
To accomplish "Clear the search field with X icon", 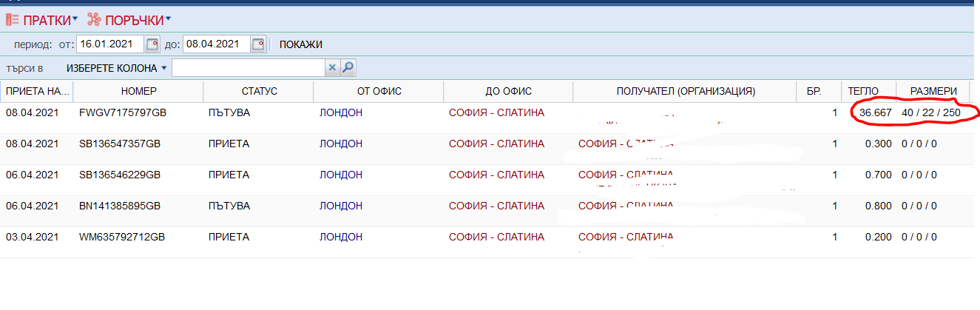I will 333,68.
